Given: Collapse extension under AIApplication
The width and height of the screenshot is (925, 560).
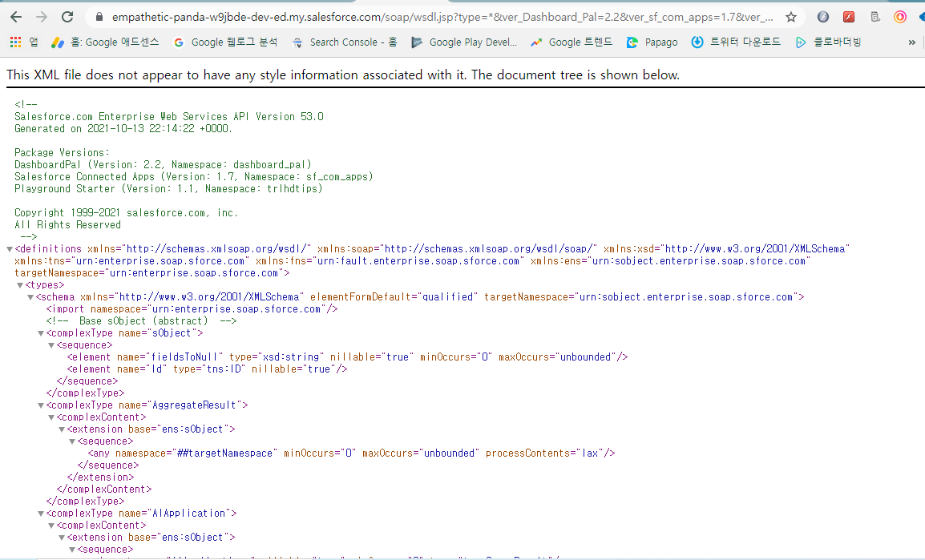Looking at the screenshot, I should tap(62, 538).
